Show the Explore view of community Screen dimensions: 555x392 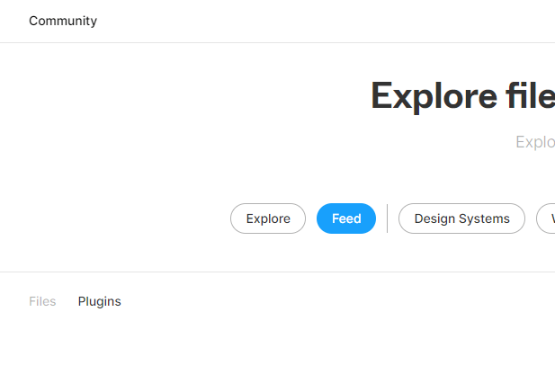coord(268,218)
